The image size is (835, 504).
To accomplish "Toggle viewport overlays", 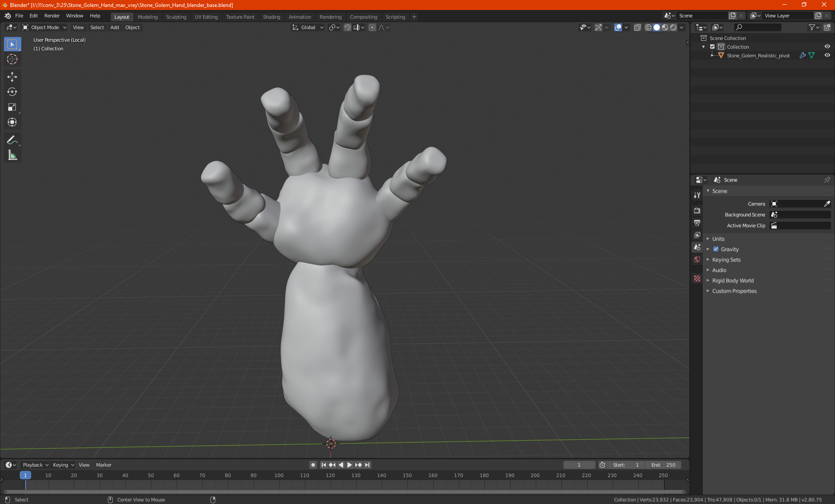I will pyautogui.click(x=618, y=27).
